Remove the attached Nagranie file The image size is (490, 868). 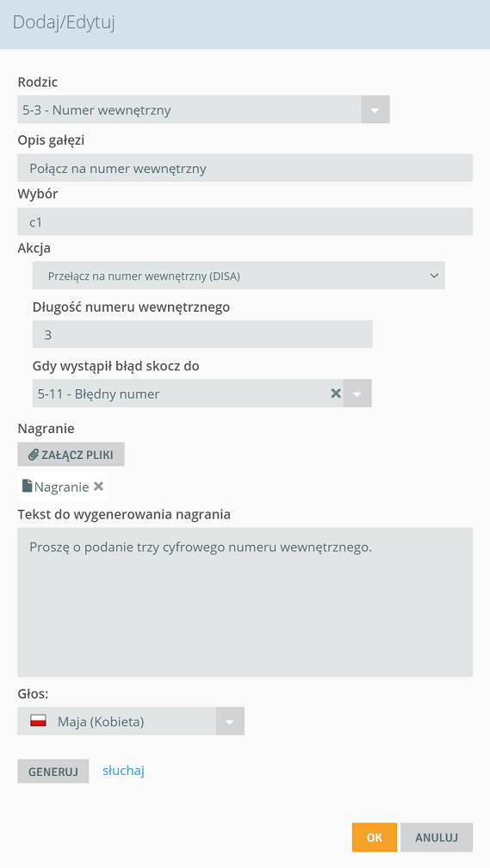point(98,486)
